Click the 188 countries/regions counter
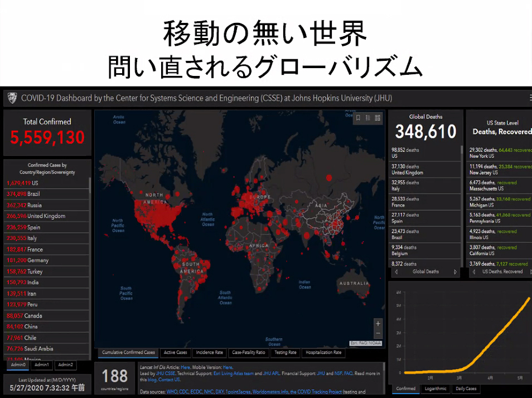 [115, 378]
